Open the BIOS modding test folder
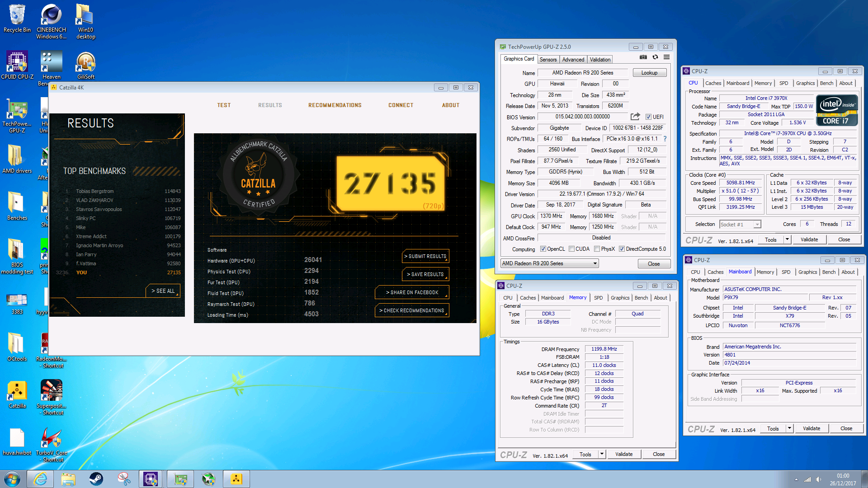The width and height of the screenshot is (868, 488). click(17, 256)
